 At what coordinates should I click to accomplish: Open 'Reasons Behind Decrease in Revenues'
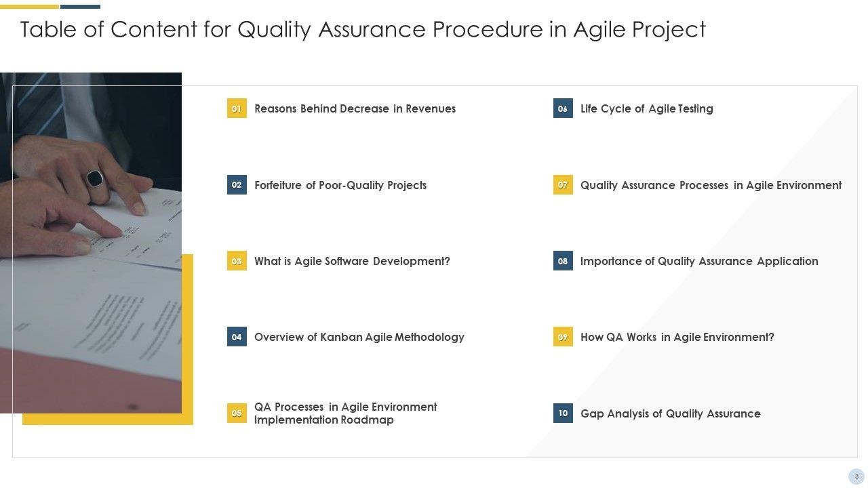[x=355, y=108]
